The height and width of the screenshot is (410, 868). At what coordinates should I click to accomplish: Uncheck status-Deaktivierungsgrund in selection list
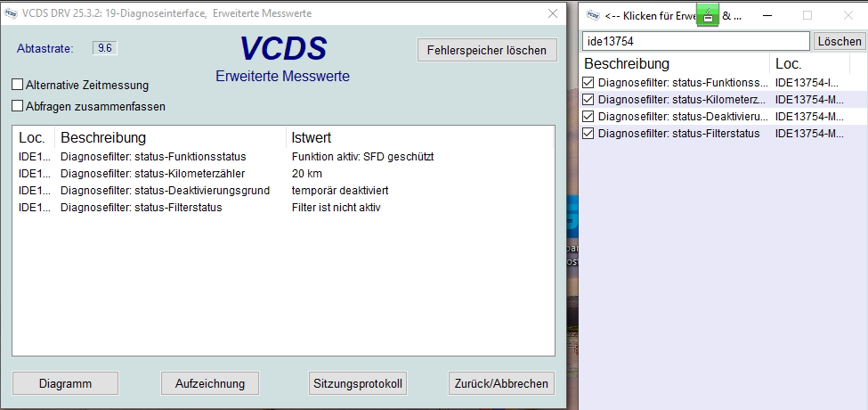588,117
